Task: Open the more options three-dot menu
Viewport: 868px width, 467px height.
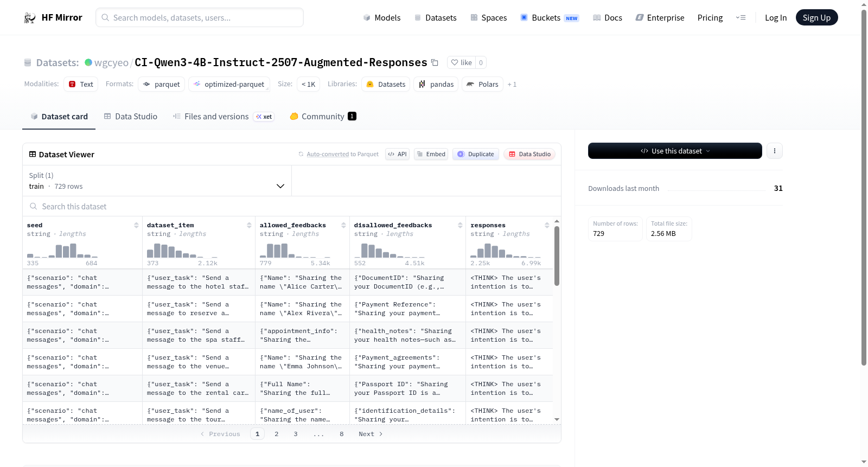Action: point(775,151)
